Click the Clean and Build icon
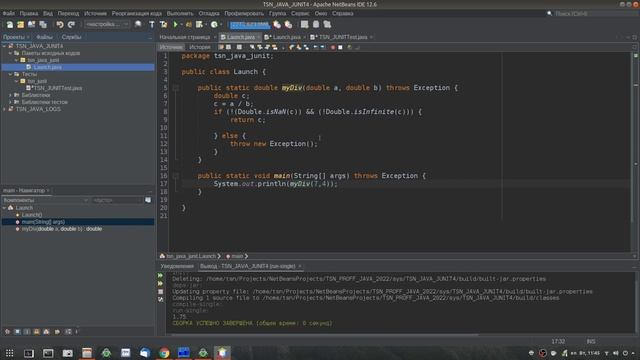This screenshot has width=640, height=360. pos(163,24)
